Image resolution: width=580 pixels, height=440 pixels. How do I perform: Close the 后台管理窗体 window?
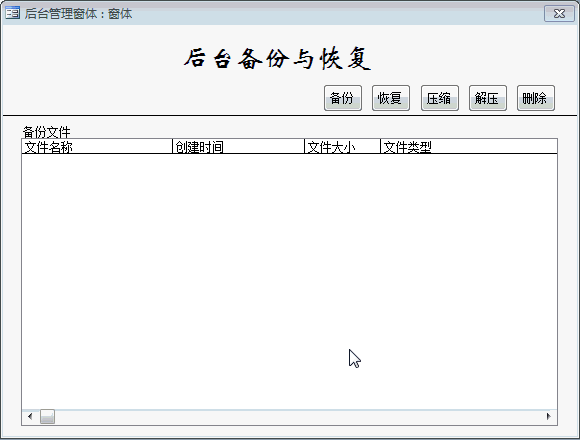tap(559, 14)
